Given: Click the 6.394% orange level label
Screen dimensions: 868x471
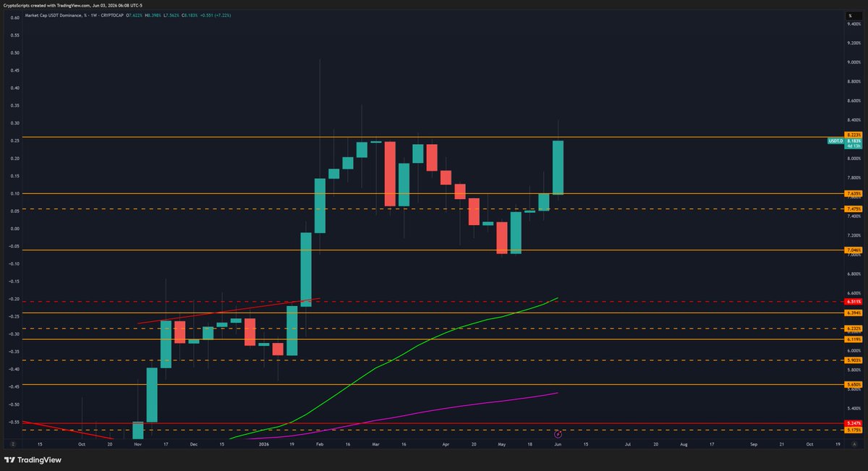Looking at the screenshot, I should (852, 313).
